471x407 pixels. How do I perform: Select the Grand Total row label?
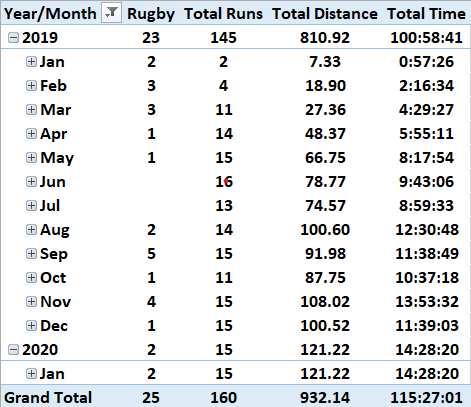click(48, 398)
